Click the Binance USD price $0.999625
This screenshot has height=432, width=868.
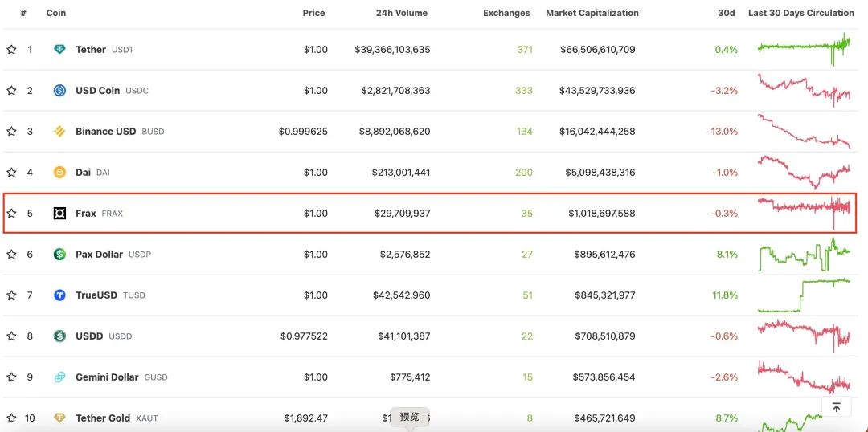pyautogui.click(x=303, y=132)
